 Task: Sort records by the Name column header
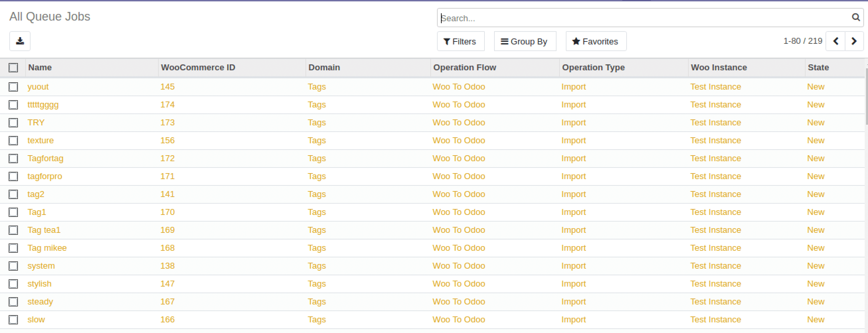[40, 67]
